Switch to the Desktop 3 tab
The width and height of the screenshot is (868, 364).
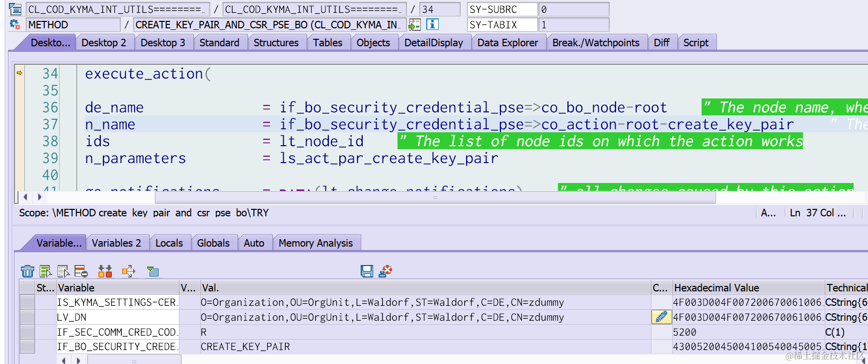tap(163, 43)
